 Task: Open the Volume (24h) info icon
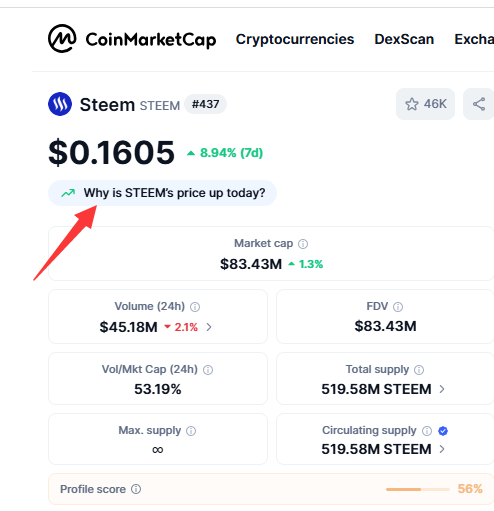tap(195, 307)
